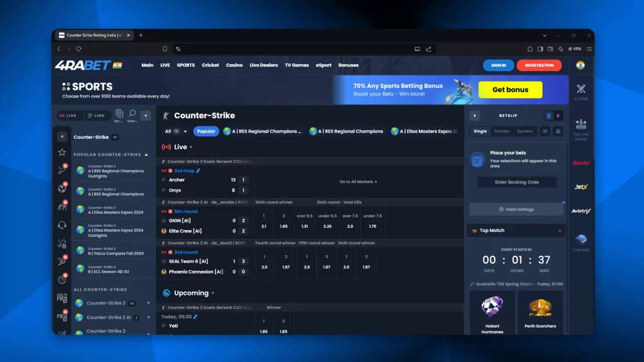Select the Football sport icon in sidebar
This screenshot has height=362, width=644.
coord(62,189)
